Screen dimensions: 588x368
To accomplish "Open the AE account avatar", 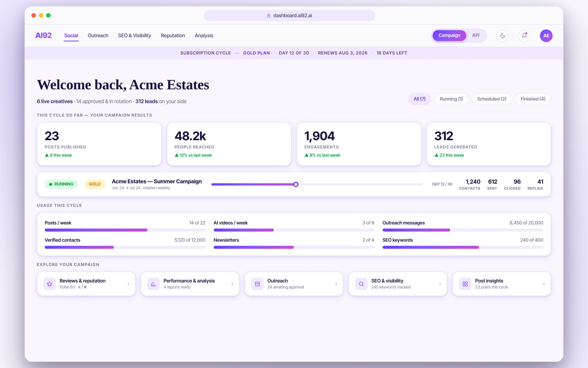I will click(x=546, y=36).
